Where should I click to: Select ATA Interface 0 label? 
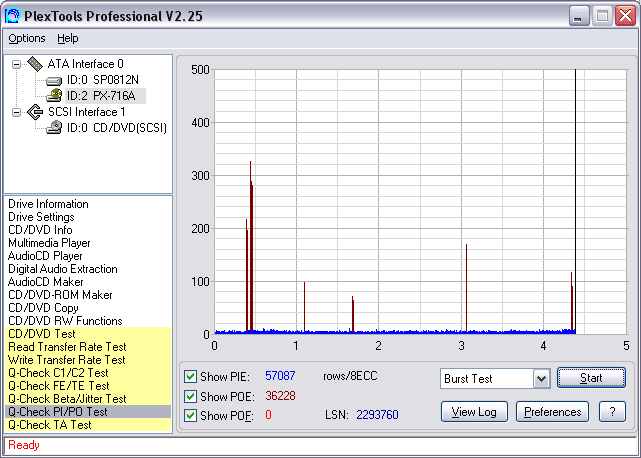[x=85, y=64]
